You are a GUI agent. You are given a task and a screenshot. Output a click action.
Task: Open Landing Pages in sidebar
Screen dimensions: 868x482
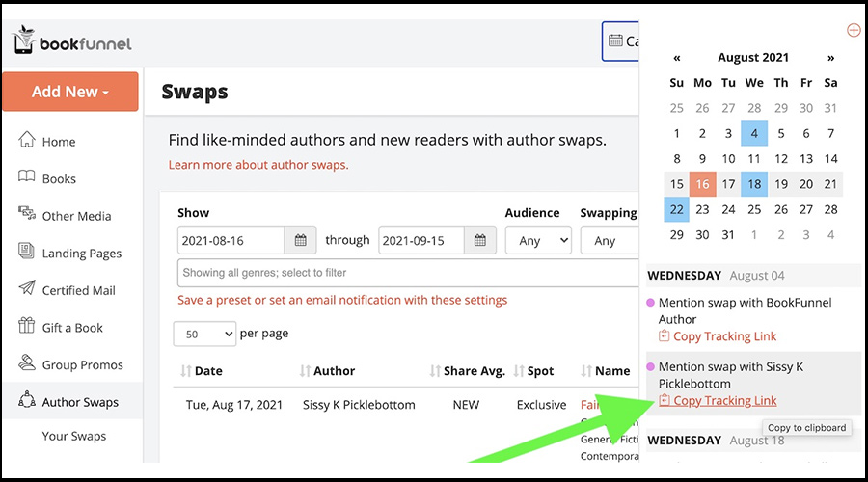pos(81,254)
